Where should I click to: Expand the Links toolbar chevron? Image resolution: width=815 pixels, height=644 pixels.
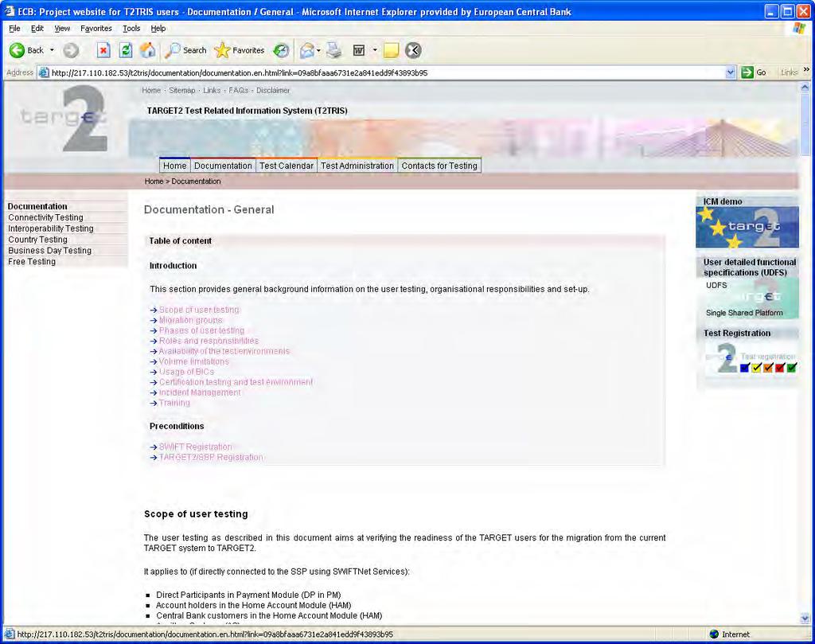[806, 69]
